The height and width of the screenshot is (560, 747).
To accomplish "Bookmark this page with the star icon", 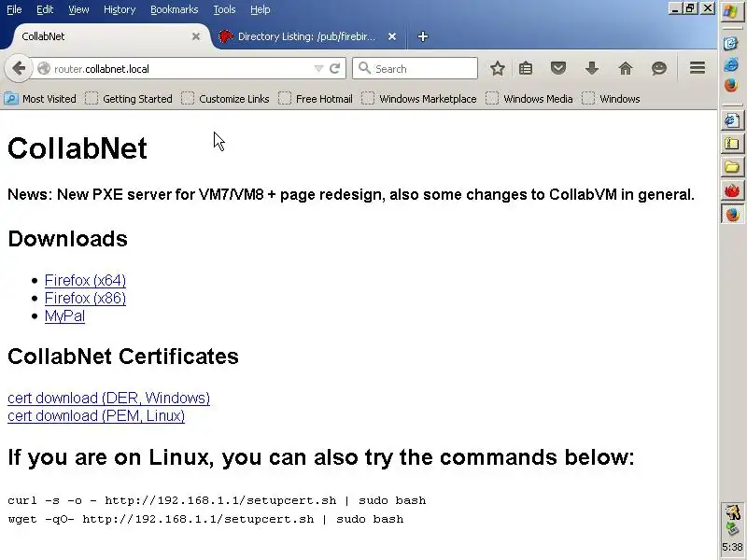I will (498, 68).
